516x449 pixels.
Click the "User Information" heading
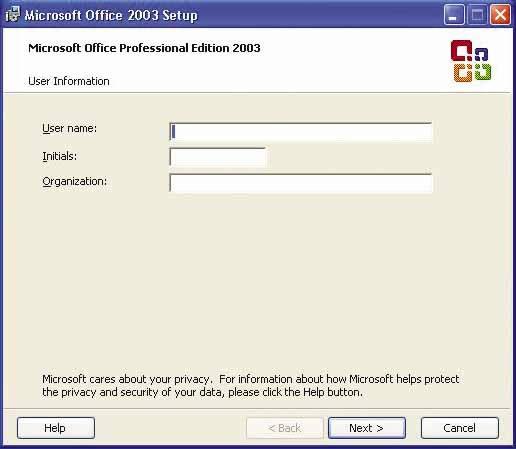click(69, 81)
